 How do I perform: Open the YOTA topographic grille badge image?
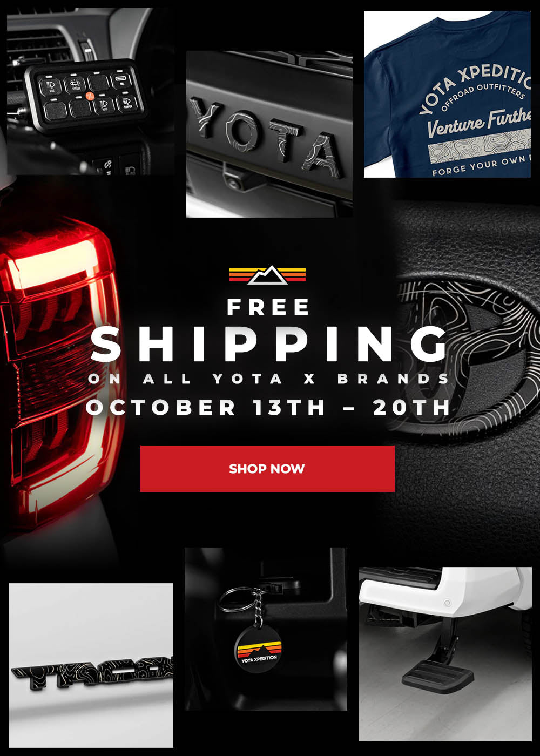pyautogui.click(x=269, y=134)
